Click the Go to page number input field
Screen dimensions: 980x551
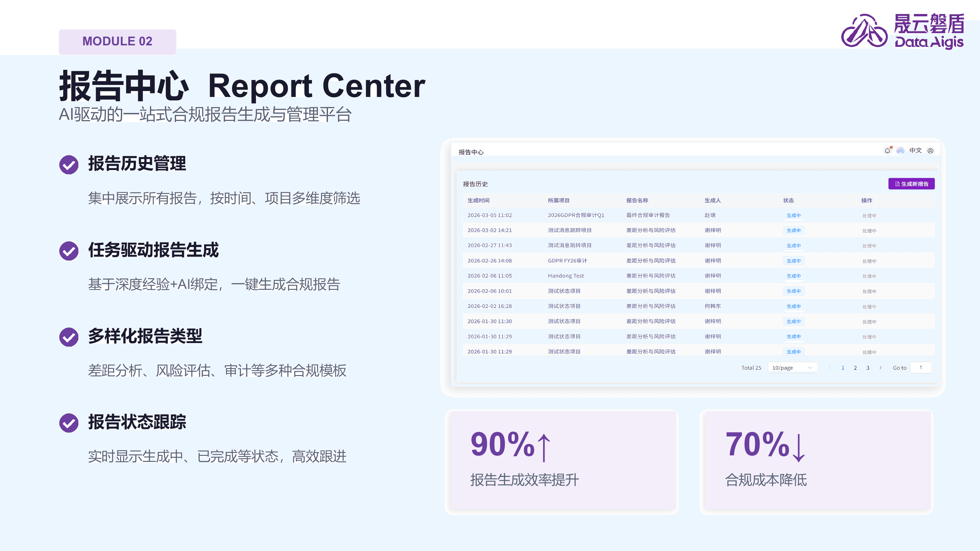coord(921,367)
